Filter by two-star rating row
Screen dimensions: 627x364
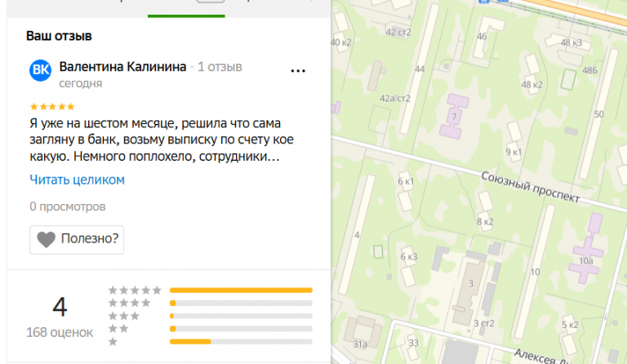tap(211, 329)
